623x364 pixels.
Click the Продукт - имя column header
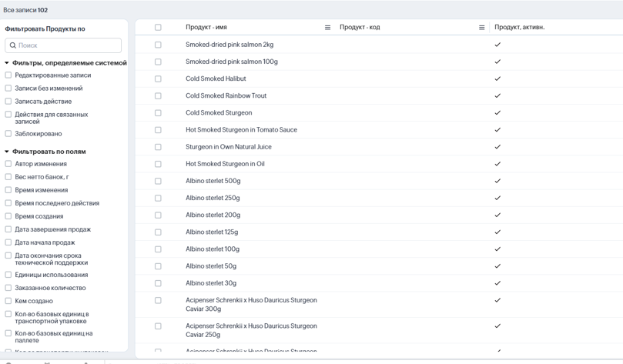pos(206,28)
